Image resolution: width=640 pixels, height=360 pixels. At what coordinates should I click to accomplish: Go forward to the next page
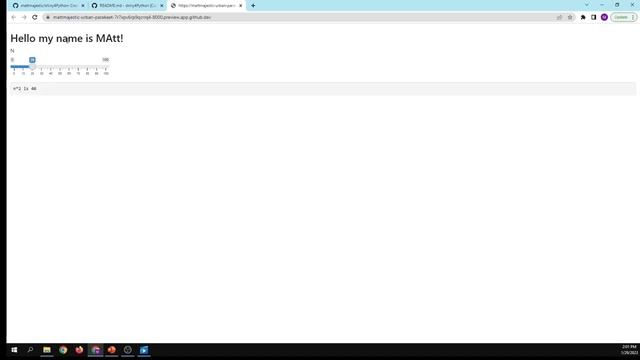(24, 17)
